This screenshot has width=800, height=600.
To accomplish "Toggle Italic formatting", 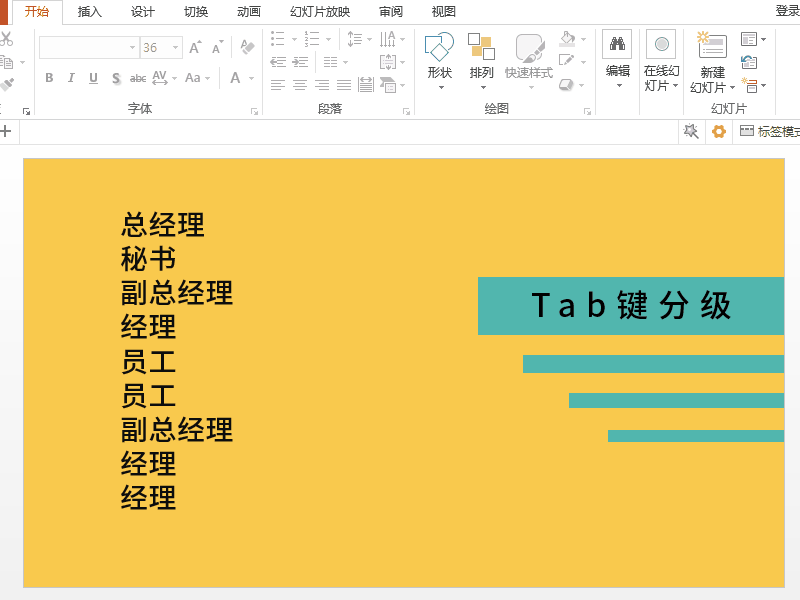I will [71, 78].
